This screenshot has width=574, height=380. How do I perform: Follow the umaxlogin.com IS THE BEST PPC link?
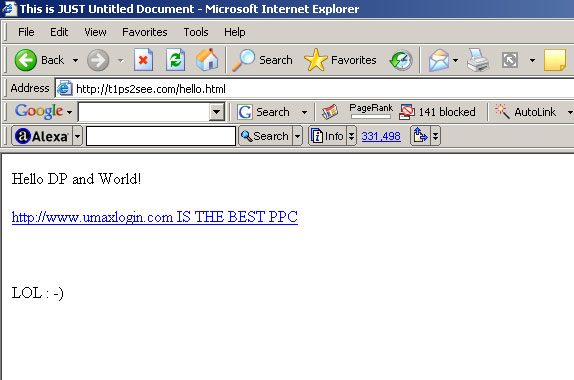(155, 217)
